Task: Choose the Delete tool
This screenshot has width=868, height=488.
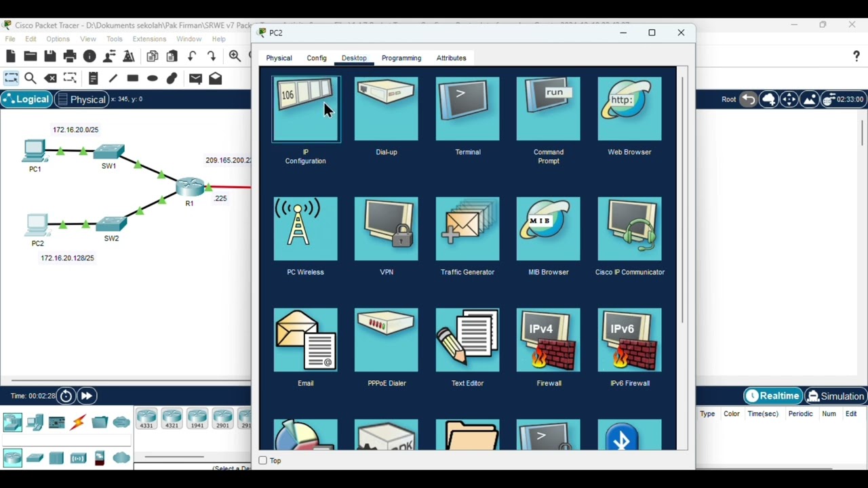Action: [x=50, y=79]
